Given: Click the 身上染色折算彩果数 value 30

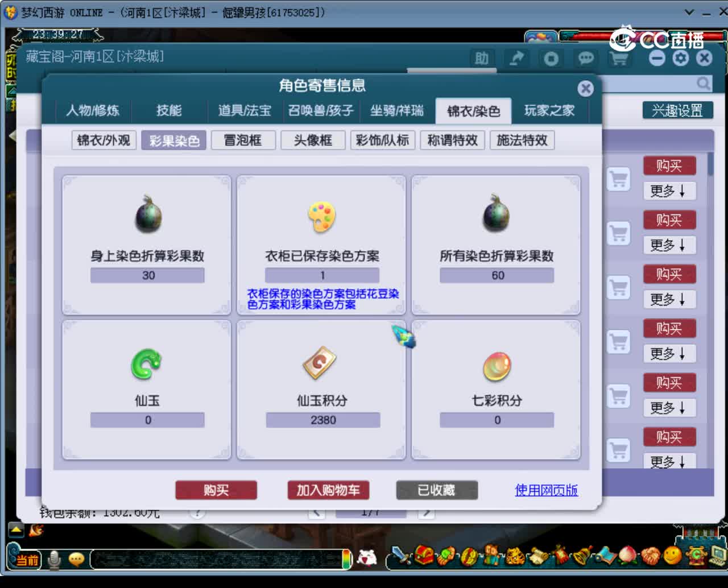Looking at the screenshot, I should (x=148, y=275).
